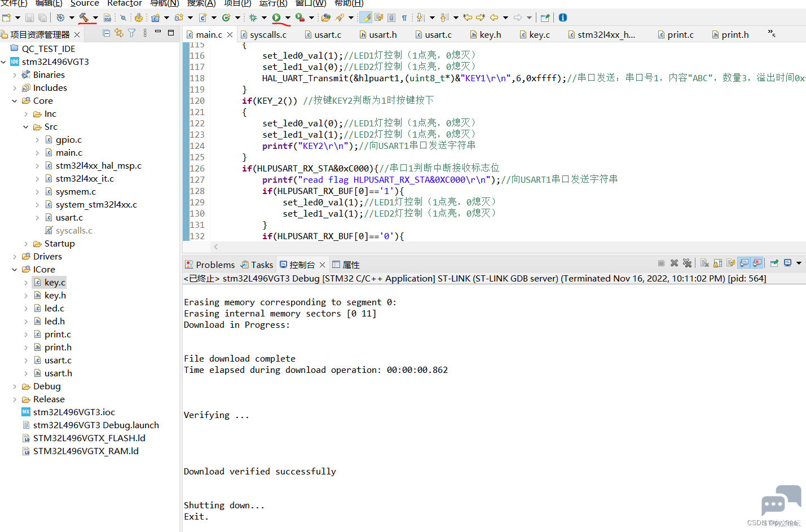Open the project explorer filter icon
Image resolution: width=806 pixels, height=532 pixels.
pos(132,33)
